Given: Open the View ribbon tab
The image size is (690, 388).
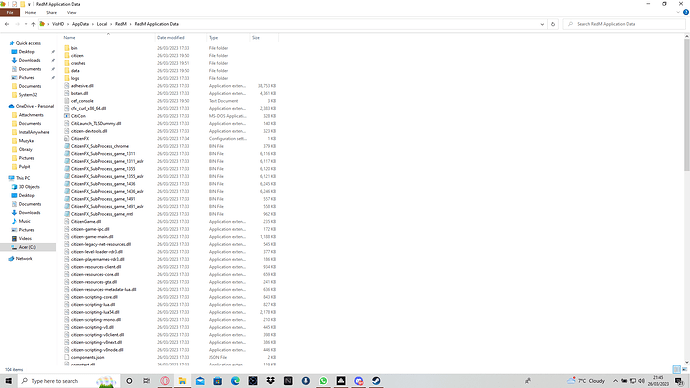Looking at the screenshot, I should pos(71,12).
